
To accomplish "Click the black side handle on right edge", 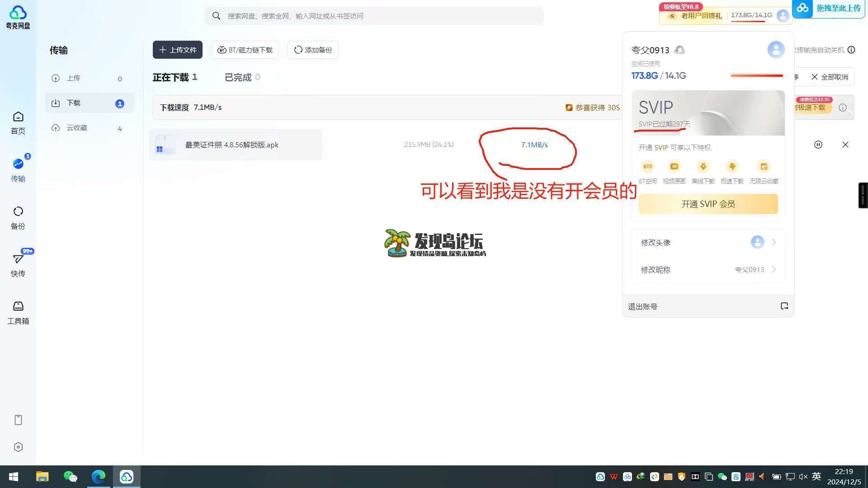I will click(x=863, y=195).
